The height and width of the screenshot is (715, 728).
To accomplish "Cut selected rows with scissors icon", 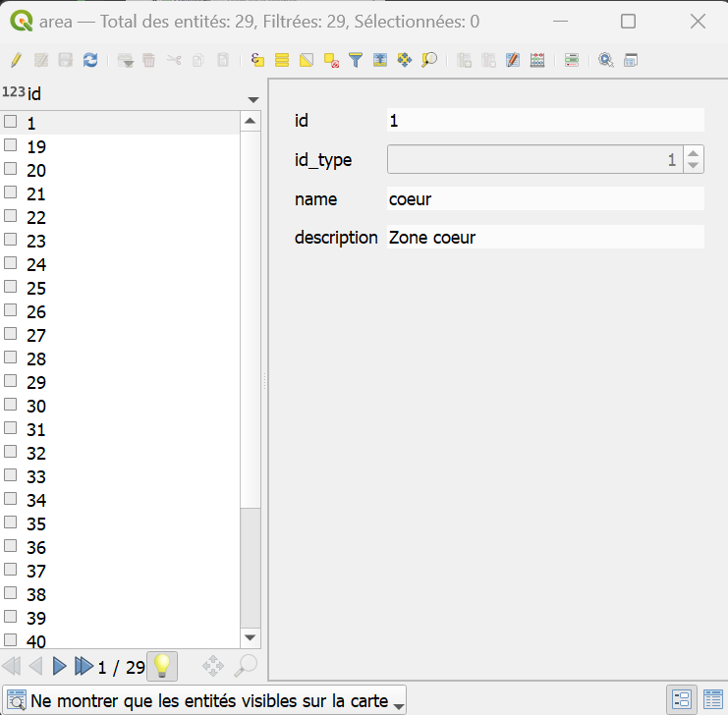I will [x=174, y=60].
